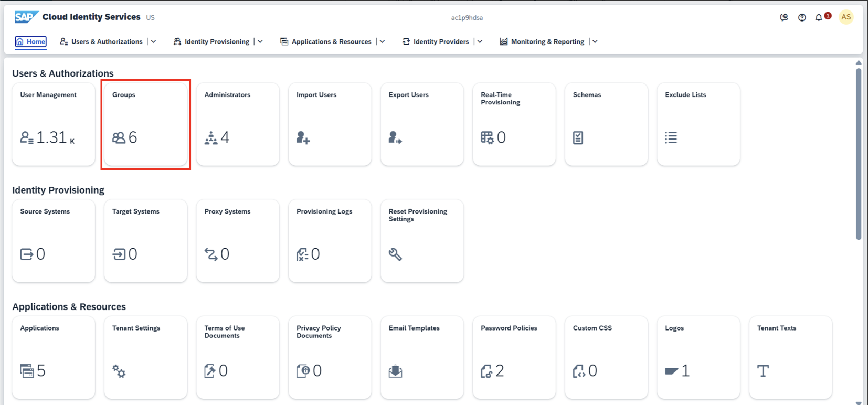The width and height of the screenshot is (868, 405).
Task: Open the Tenant Settings tile
Action: [x=145, y=357]
